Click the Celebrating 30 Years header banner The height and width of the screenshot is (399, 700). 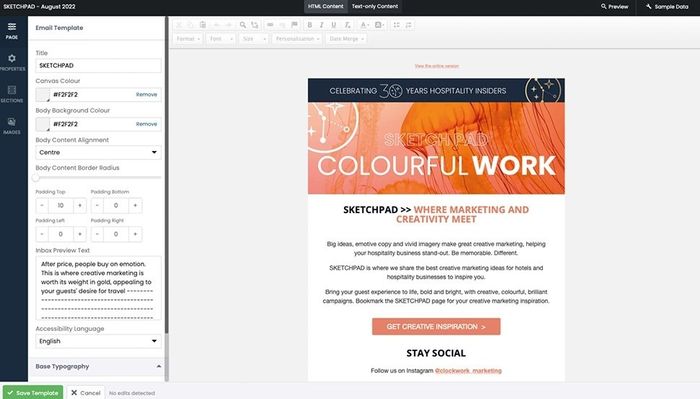point(436,91)
